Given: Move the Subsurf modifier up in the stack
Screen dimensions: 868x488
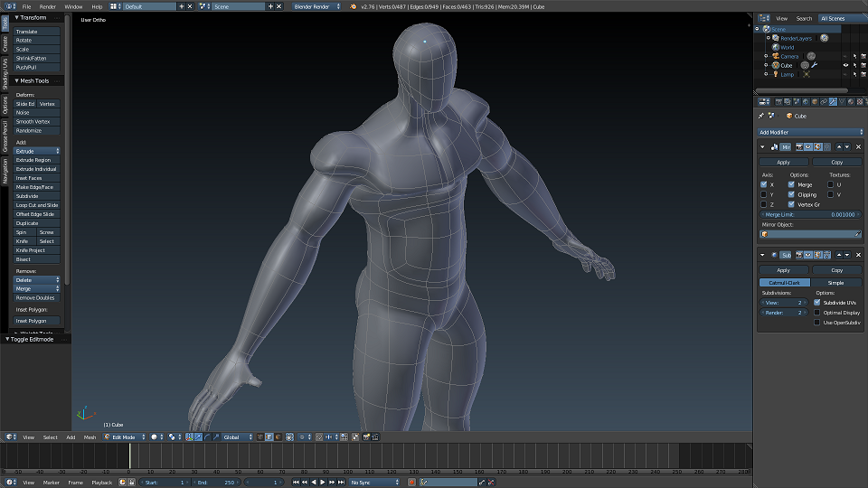Looking at the screenshot, I should point(838,255).
